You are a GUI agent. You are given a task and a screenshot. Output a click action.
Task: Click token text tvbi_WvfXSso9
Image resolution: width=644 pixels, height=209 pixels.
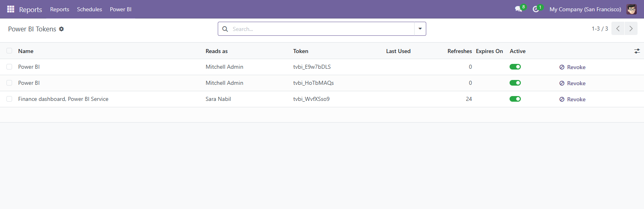coord(311,99)
